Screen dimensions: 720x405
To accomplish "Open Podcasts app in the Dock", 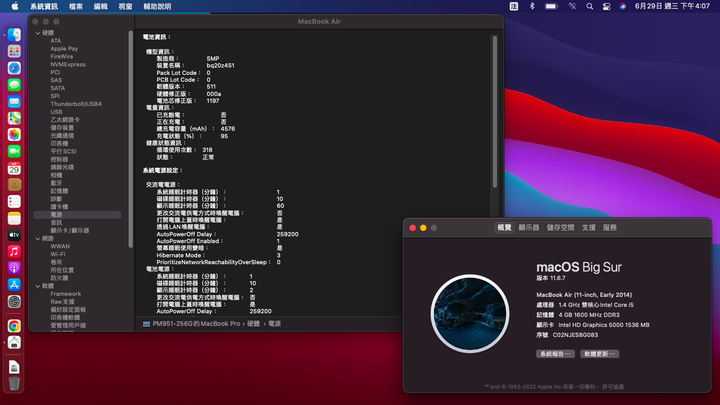I will pyautogui.click(x=14, y=268).
